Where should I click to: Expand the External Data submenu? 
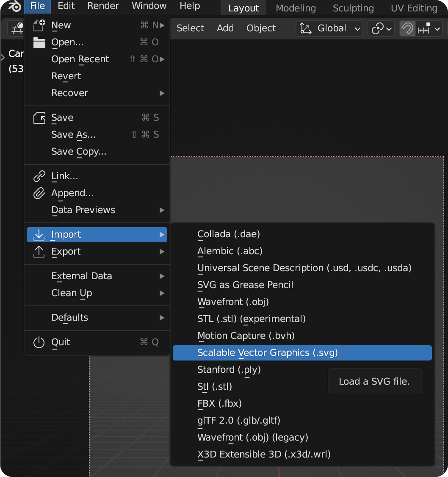(162, 276)
